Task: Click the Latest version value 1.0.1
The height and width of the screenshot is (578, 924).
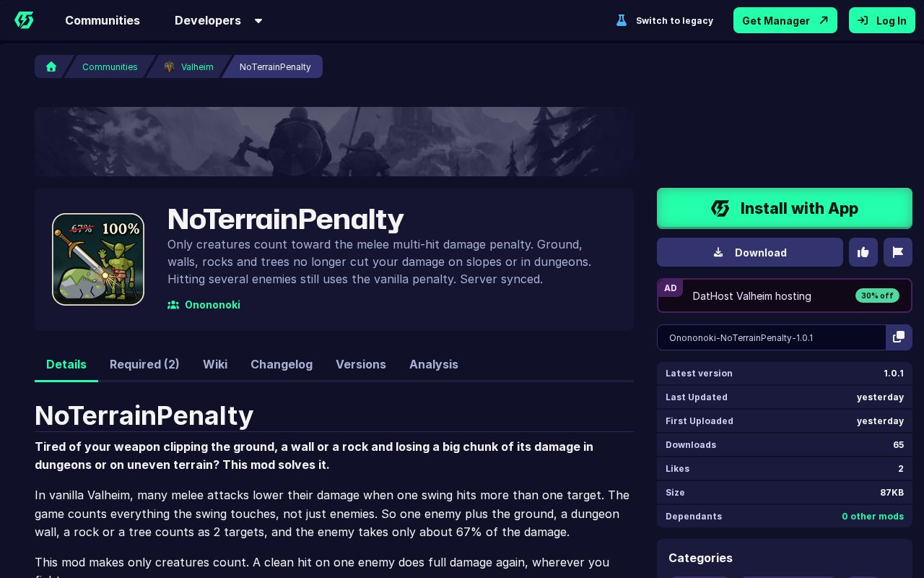Action: pos(894,374)
